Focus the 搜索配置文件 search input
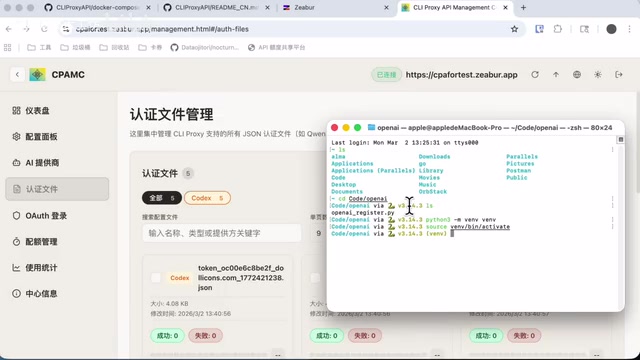The width and height of the screenshot is (640, 360). pyautogui.click(x=222, y=233)
